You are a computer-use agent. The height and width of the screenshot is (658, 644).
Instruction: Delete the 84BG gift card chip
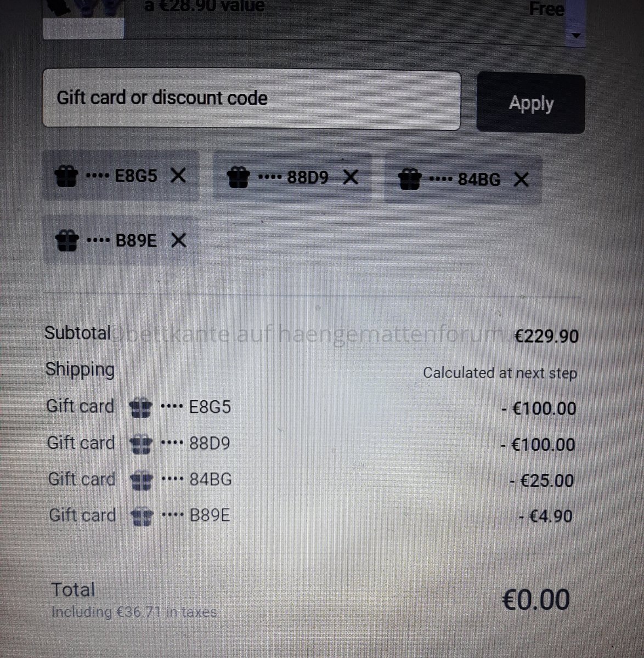point(521,179)
